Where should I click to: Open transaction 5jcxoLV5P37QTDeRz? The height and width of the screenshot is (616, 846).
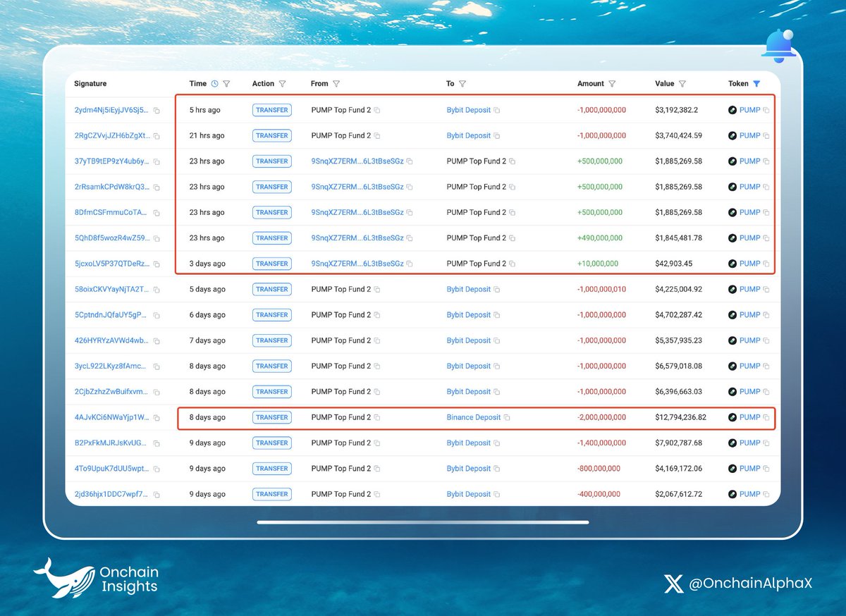111,264
